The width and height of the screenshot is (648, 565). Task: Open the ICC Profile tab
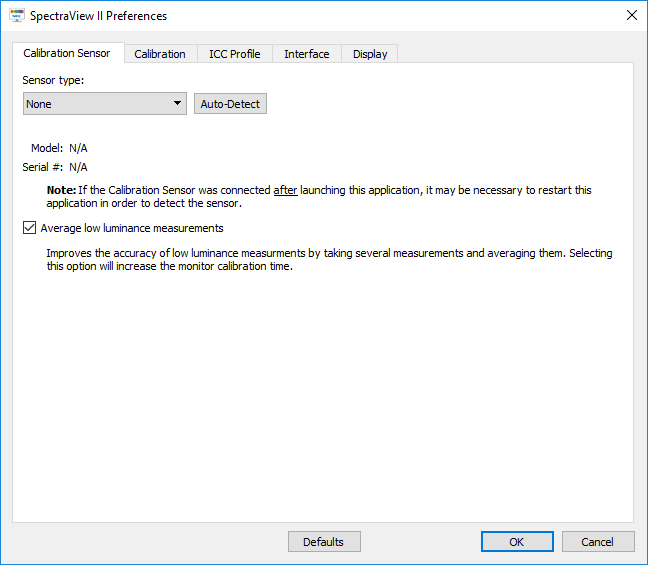[234, 54]
